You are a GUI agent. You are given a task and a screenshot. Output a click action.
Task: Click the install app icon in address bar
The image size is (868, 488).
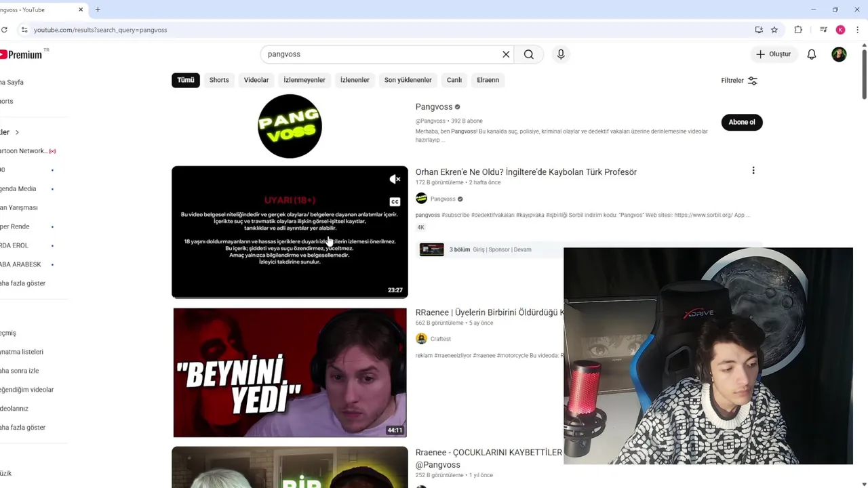pos(759,30)
